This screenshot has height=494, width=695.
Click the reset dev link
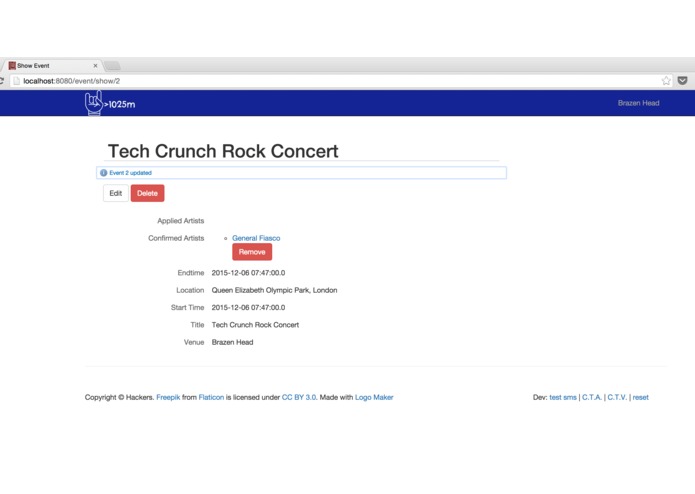click(x=640, y=397)
